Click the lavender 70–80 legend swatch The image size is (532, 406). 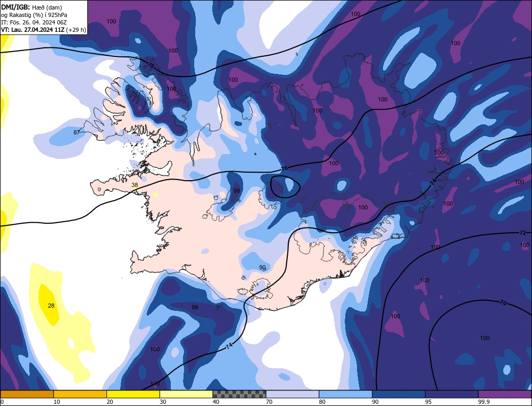tap(293, 394)
